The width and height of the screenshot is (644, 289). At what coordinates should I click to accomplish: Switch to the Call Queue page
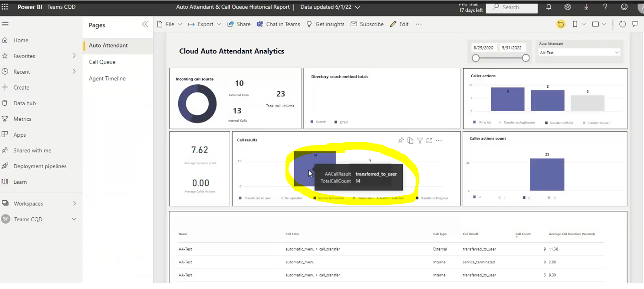pos(101,62)
